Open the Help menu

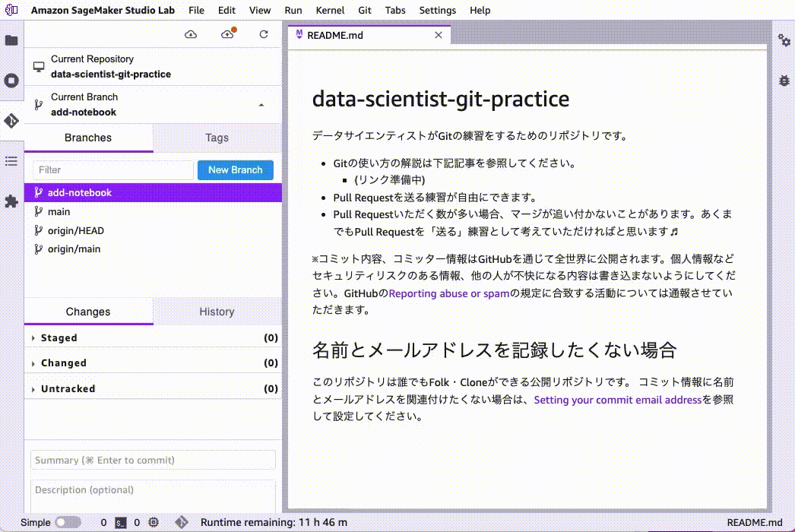click(480, 10)
